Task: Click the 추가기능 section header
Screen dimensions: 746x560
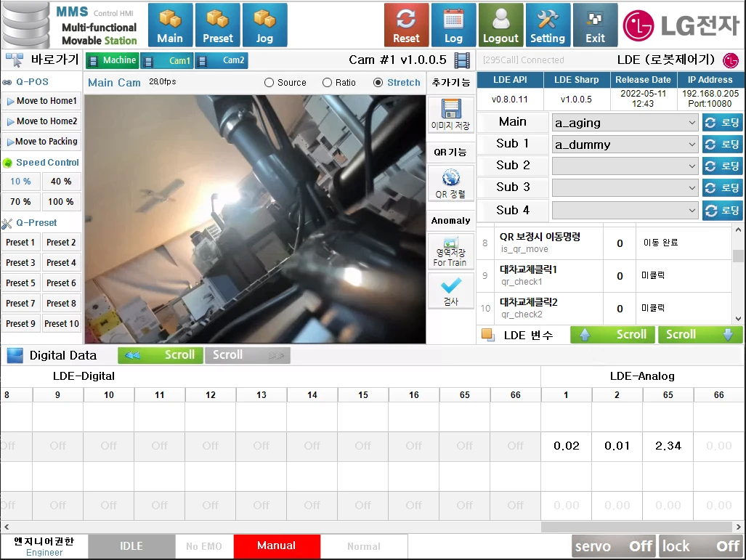Action: click(450, 83)
